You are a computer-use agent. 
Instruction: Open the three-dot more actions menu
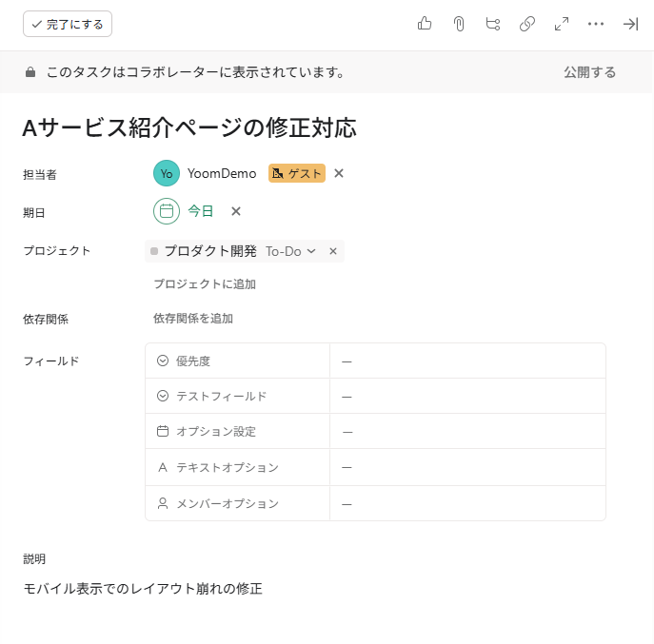coord(596,24)
